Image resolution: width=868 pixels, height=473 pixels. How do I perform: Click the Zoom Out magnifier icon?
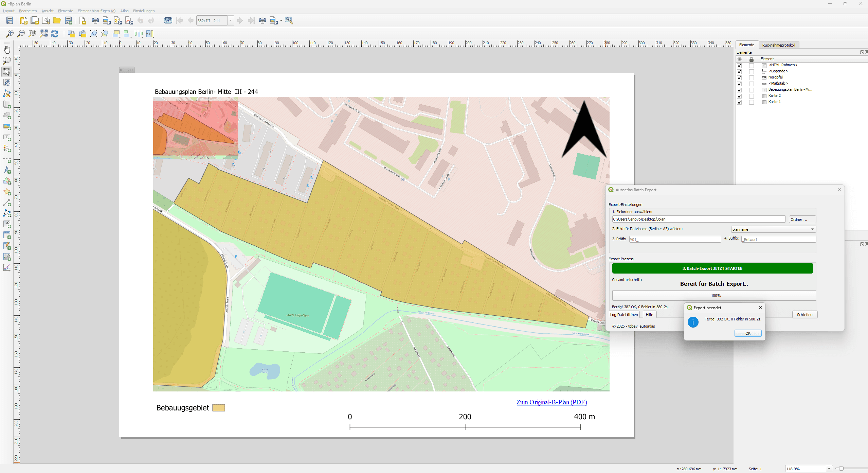click(21, 34)
